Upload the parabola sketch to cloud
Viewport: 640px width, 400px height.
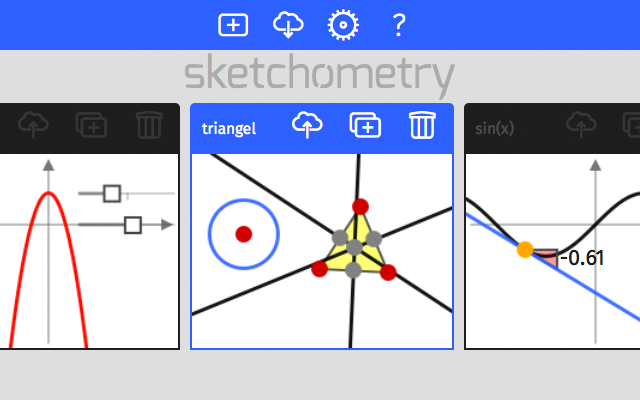pyautogui.click(x=33, y=125)
